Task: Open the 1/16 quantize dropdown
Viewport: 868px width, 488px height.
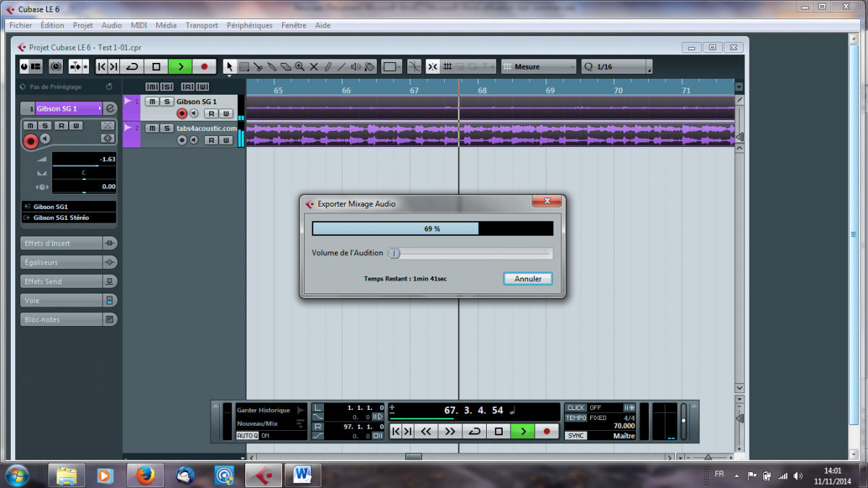Action: [617, 67]
